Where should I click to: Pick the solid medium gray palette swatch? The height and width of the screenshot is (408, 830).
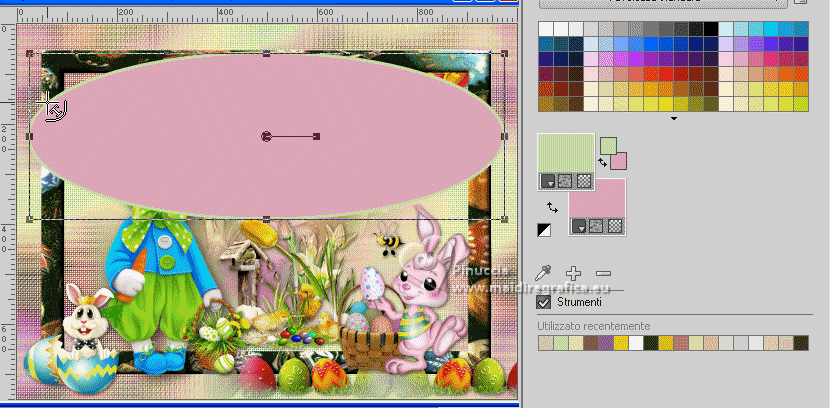point(651,29)
